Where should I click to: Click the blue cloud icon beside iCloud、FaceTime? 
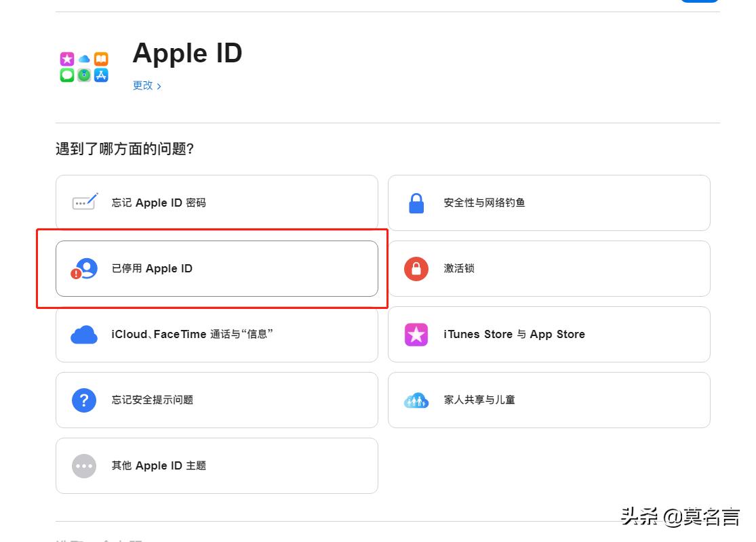(83, 333)
